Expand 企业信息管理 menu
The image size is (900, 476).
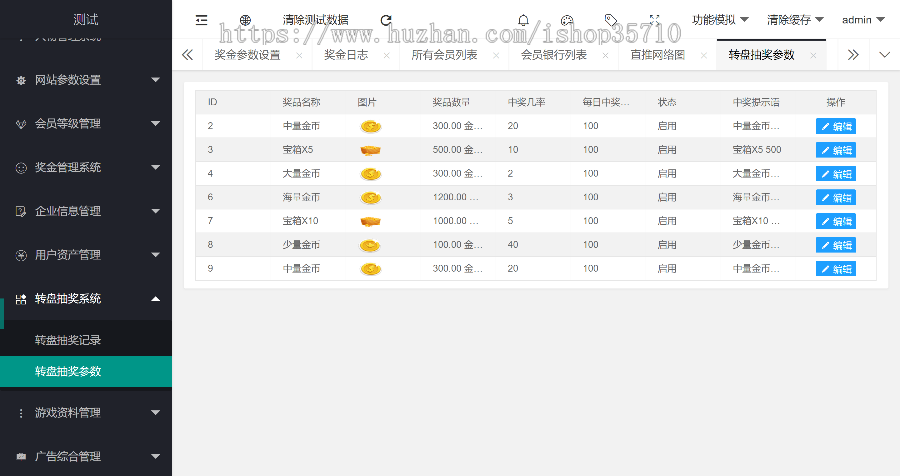click(156, 211)
